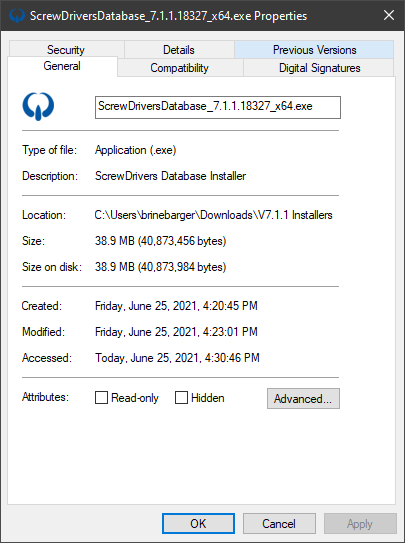Switch to the Security tab
405x543 pixels.
(66, 50)
